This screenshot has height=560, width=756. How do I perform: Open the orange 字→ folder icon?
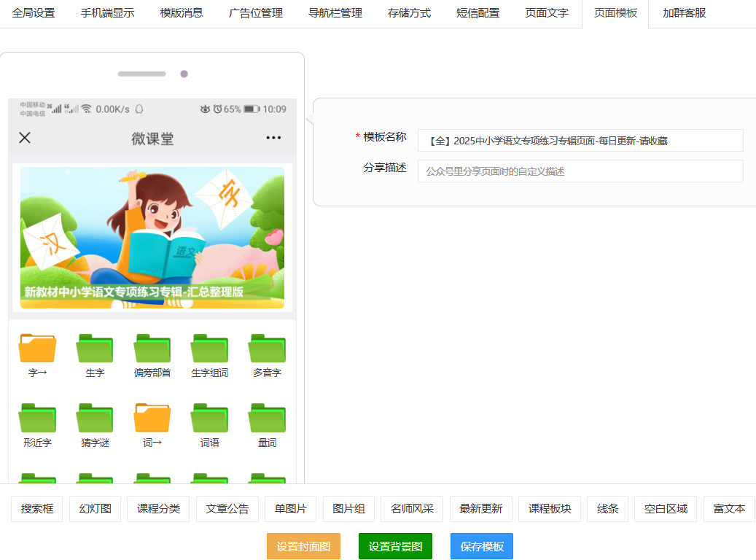coord(37,349)
